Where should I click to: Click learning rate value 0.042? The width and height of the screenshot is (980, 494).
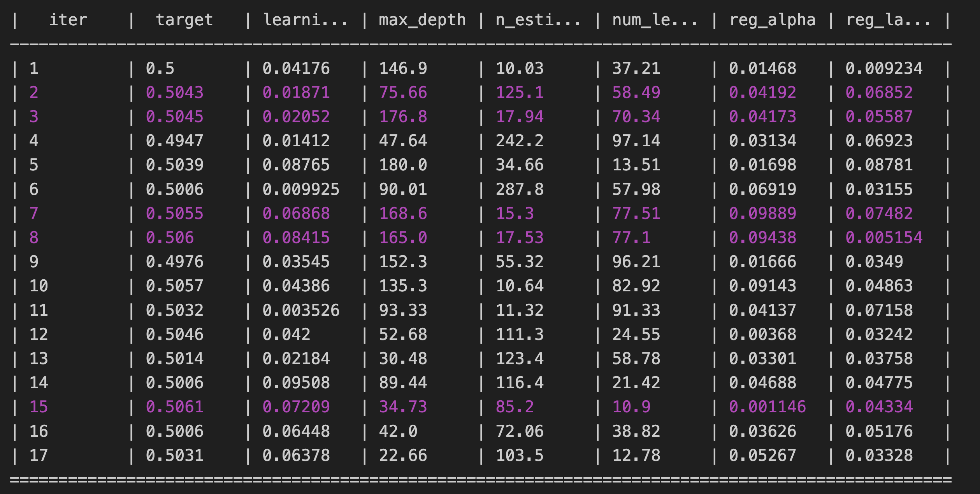point(286,335)
